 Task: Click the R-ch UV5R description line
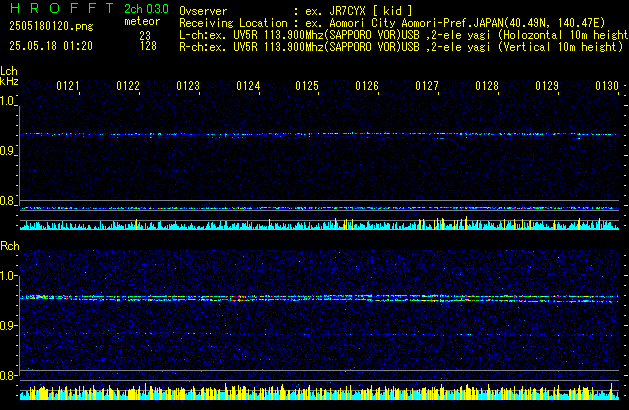coord(401,47)
